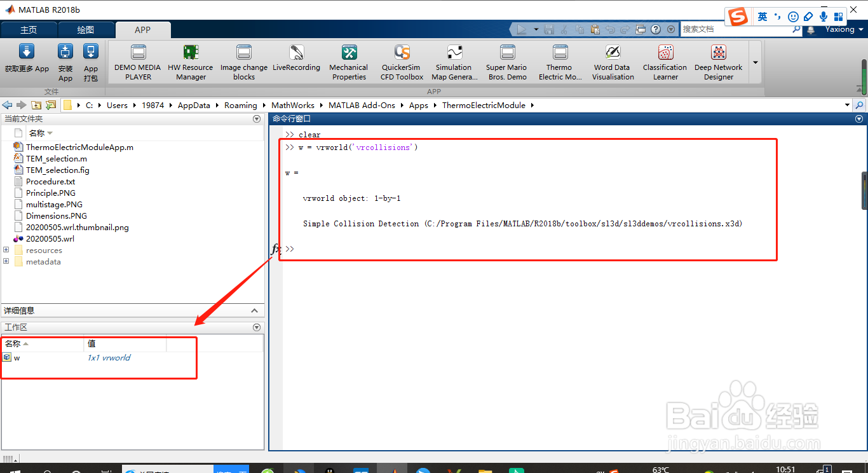The image size is (868, 473).
Task: Click AppData in the address path
Action: [194, 106]
